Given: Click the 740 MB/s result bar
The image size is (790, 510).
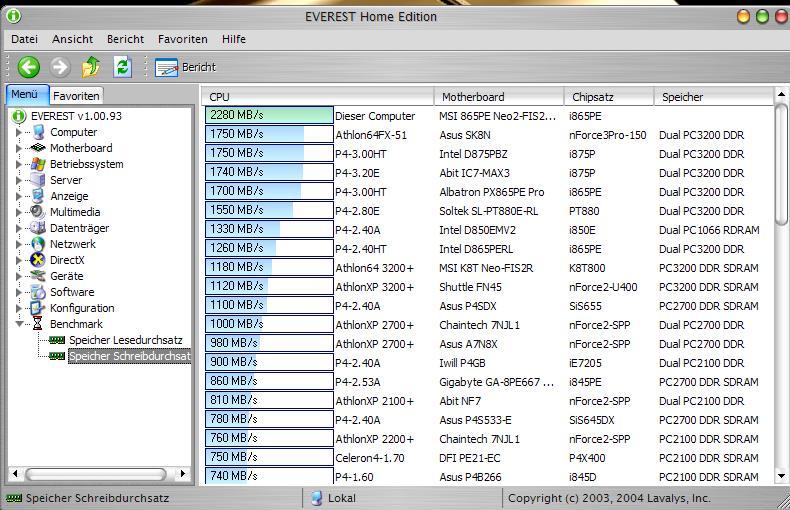Looking at the screenshot, I should pyautogui.click(x=269, y=476).
